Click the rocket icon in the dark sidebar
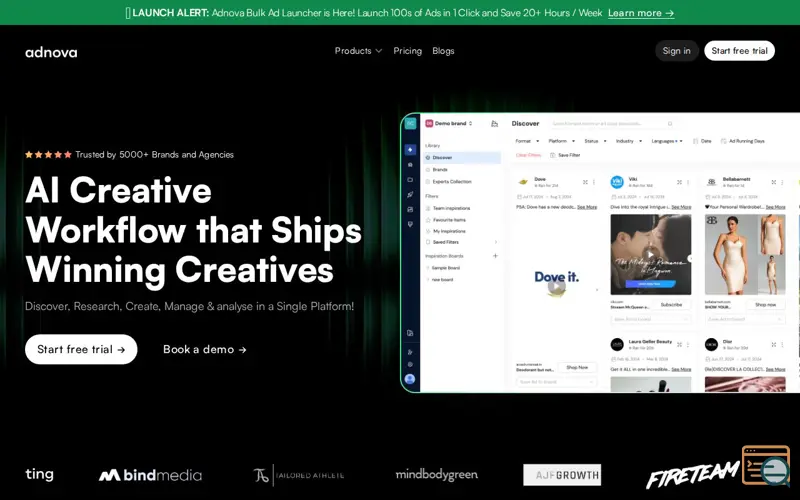 point(410,194)
